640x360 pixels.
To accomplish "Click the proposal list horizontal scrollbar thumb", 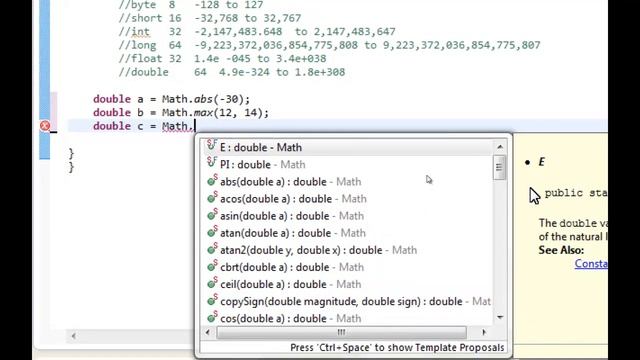I will (x=341, y=332).
